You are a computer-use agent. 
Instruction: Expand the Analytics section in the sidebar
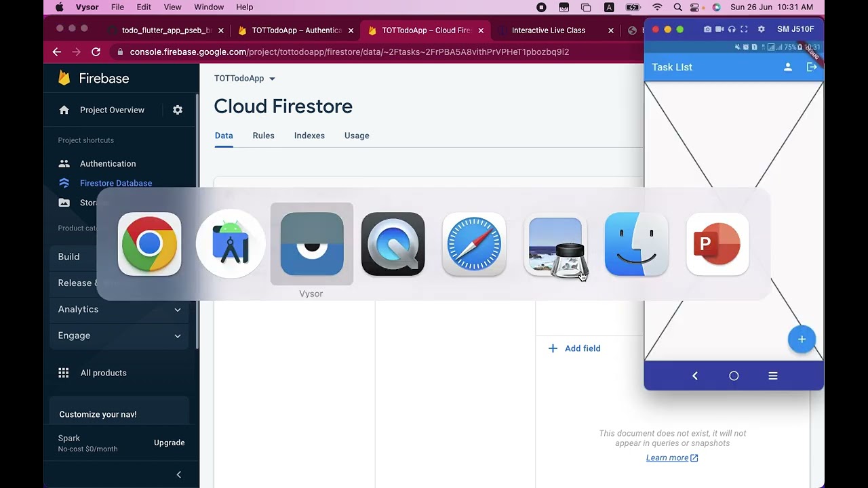(119, 309)
